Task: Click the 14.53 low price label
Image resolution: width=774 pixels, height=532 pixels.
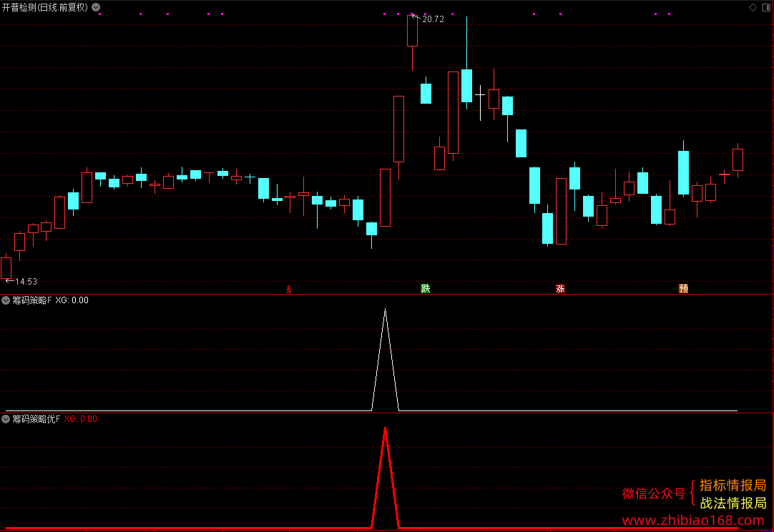Action: coord(26,281)
